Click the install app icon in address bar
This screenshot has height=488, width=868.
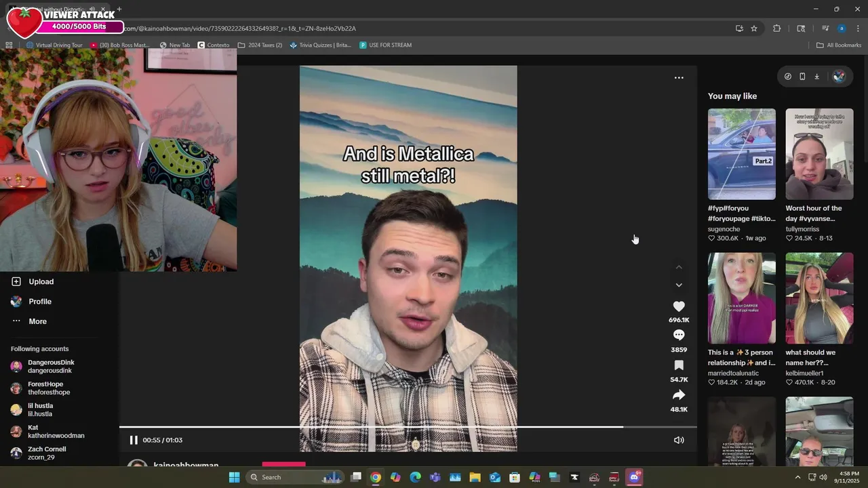click(x=739, y=28)
